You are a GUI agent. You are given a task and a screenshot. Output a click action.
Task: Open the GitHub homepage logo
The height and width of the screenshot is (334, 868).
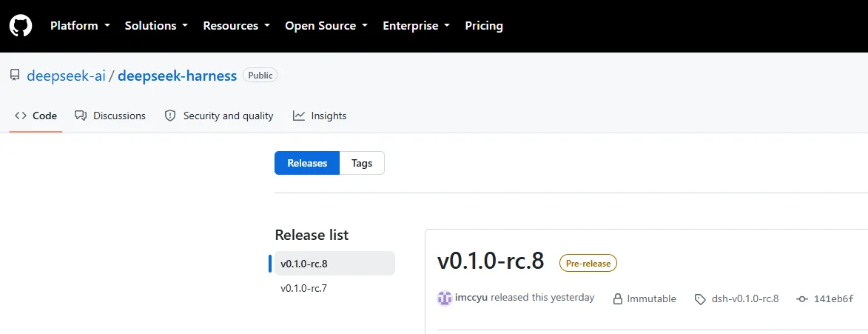click(21, 25)
